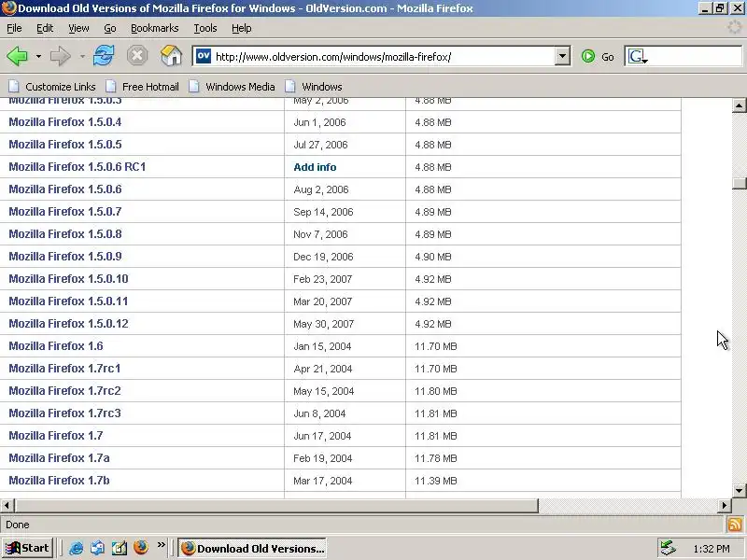Viewport: 747px width, 560px height.
Task: Open the Tools menu
Action: 204,28
